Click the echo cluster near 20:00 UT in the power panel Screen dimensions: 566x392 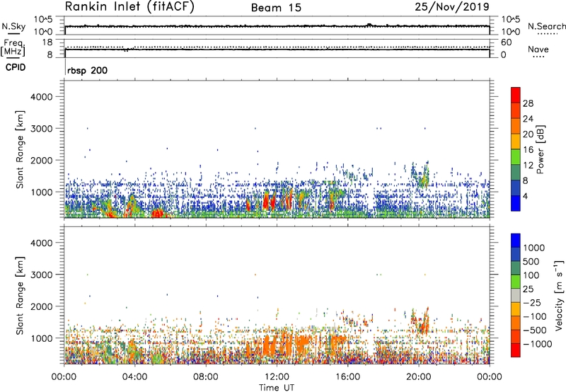[x=422, y=175]
